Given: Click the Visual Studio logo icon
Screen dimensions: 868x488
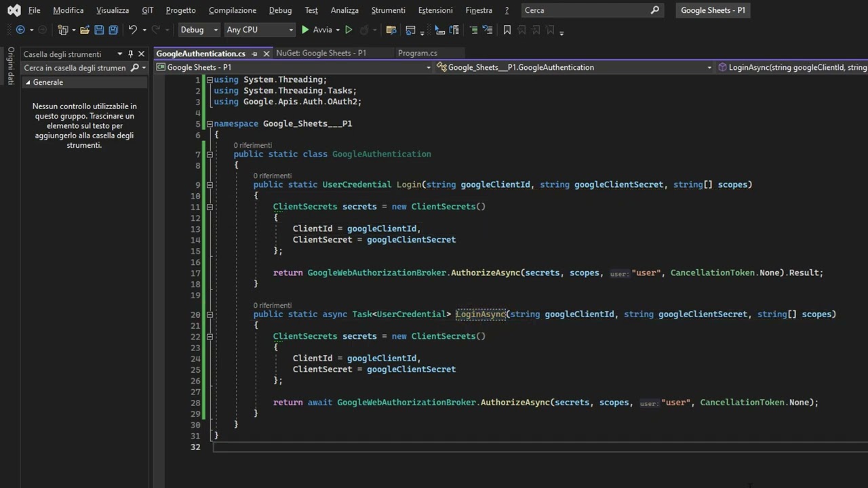Looking at the screenshot, I should (x=14, y=10).
